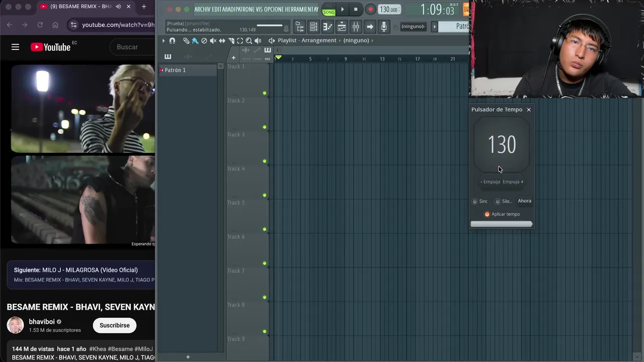Open the ARCHIV menu
Screen dimensions: 644x362
click(202, 10)
